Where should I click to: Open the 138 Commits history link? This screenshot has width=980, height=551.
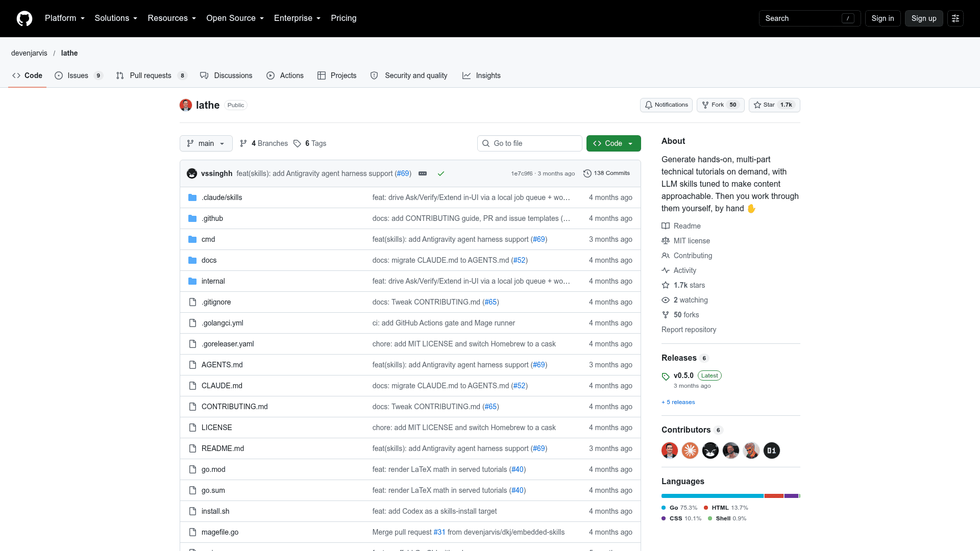pyautogui.click(x=606, y=173)
